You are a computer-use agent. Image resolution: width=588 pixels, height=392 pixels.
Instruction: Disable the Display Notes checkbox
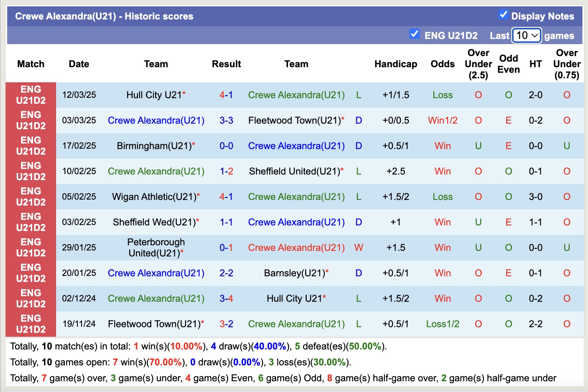[504, 14]
